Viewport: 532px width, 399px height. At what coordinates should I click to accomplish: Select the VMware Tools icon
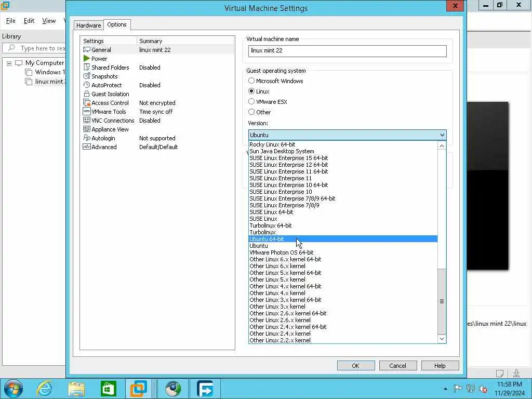87,111
